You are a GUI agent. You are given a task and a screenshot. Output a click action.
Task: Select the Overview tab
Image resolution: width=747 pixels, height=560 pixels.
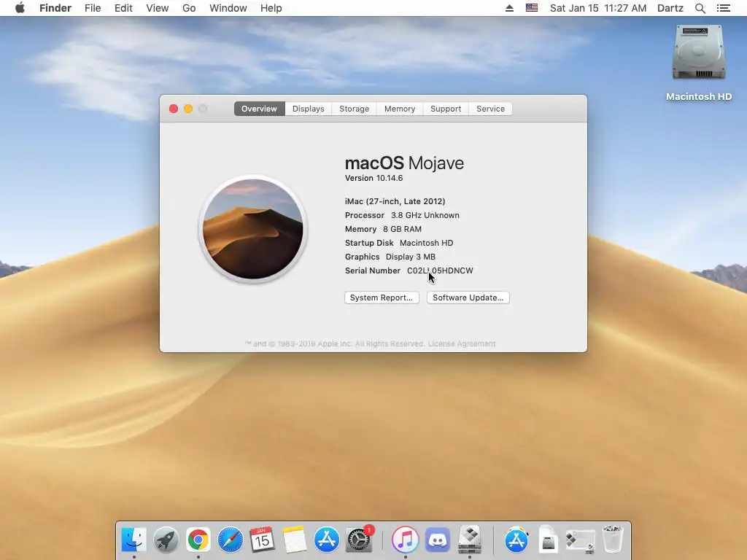tap(259, 109)
